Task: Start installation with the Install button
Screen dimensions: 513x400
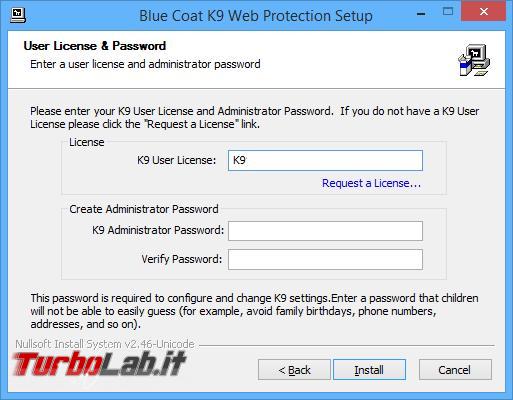Action: (x=369, y=370)
